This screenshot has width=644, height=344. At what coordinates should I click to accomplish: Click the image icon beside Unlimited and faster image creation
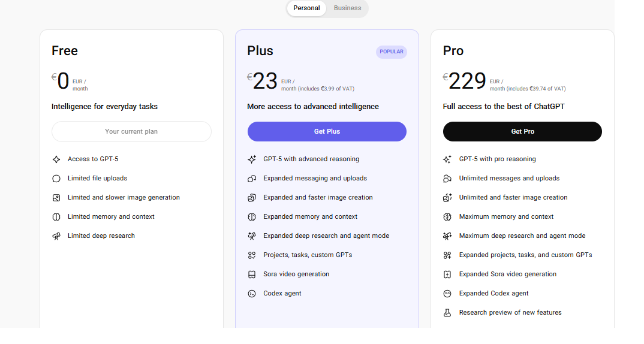pos(447,198)
